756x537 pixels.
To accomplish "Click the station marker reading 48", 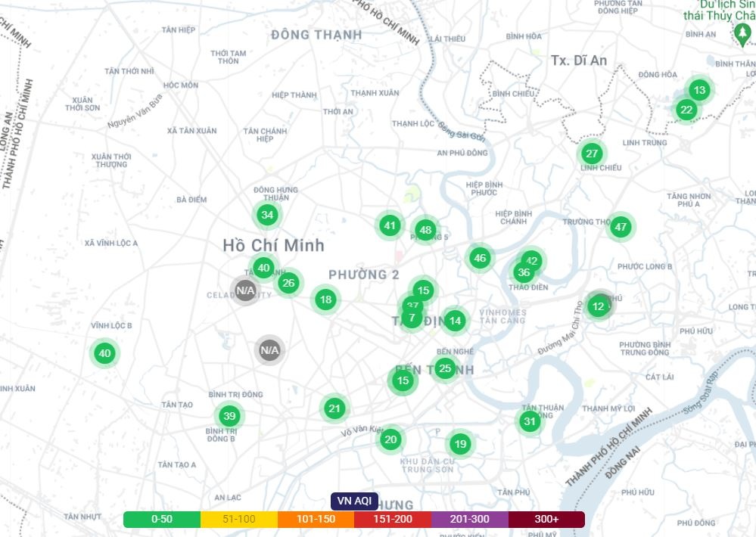I will pyautogui.click(x=425, y=230).
